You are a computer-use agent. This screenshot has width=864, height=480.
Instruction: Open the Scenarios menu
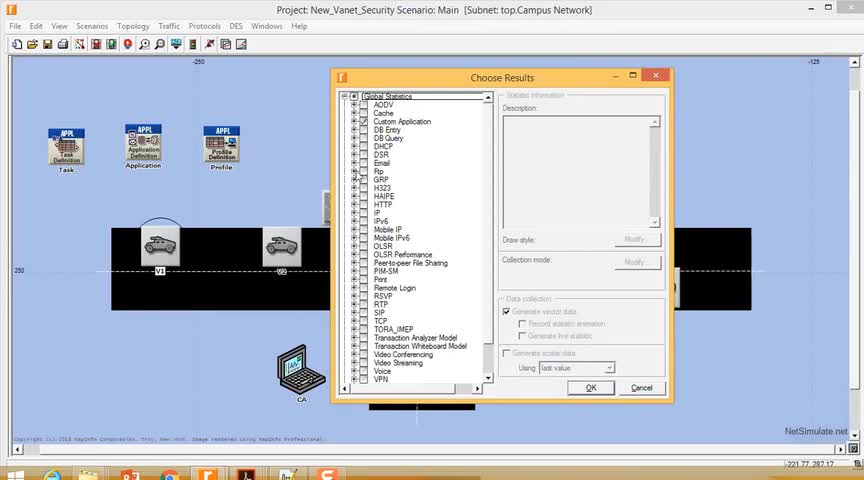tap(92, 26)
